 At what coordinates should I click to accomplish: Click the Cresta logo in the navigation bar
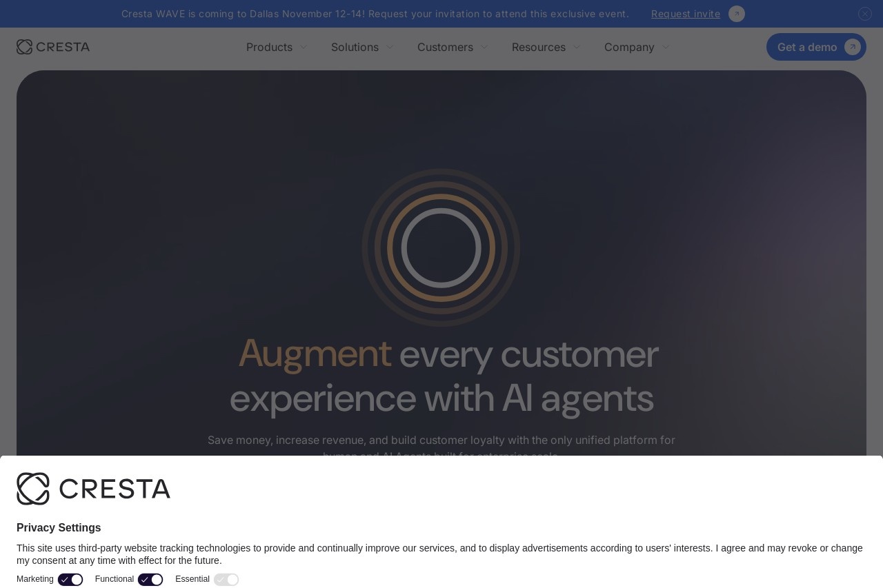point(53,47)
